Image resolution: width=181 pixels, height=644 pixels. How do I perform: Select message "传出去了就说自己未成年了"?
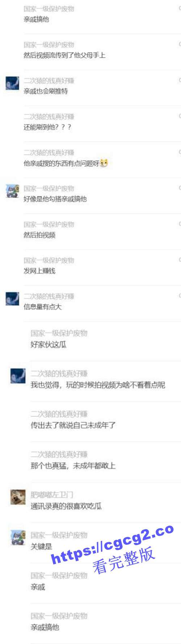tap(73, 425)
